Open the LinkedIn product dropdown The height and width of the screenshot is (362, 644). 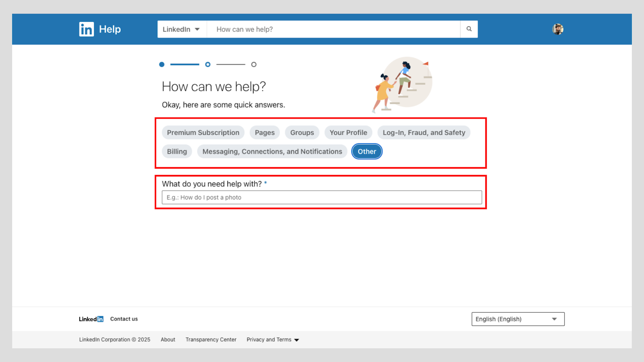(x=182, y=29)
